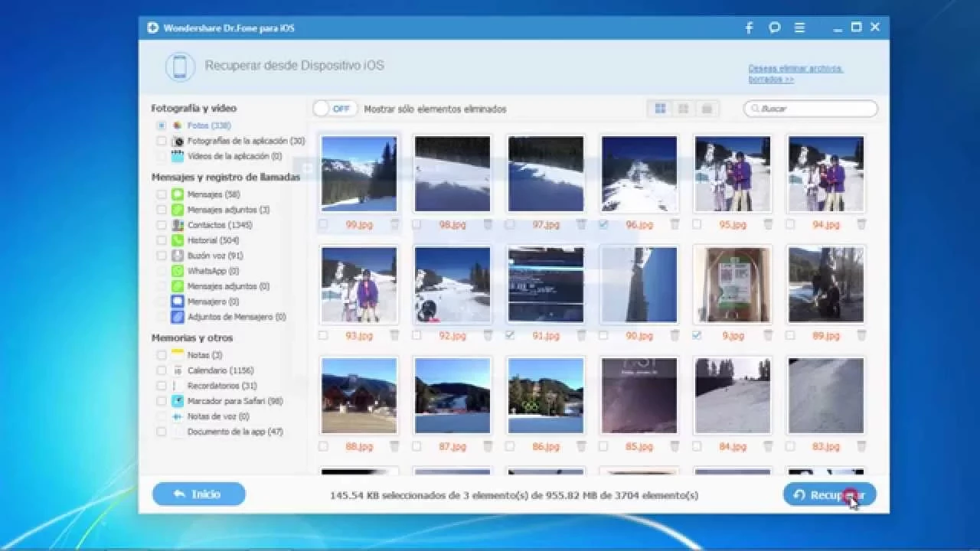This screenshot has height=551, width=980.
Task: Check the Fotografías de la aplicación checkbox
Action: (162, 141)
